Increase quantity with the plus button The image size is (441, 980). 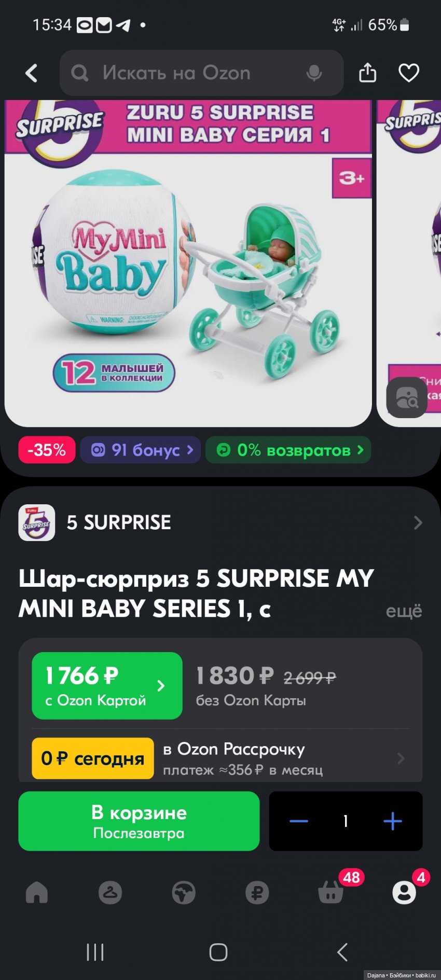(x=393, y=821)
